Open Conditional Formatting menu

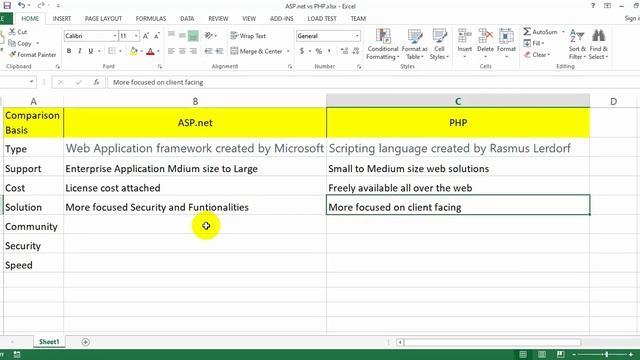click(x=383, y=44)
